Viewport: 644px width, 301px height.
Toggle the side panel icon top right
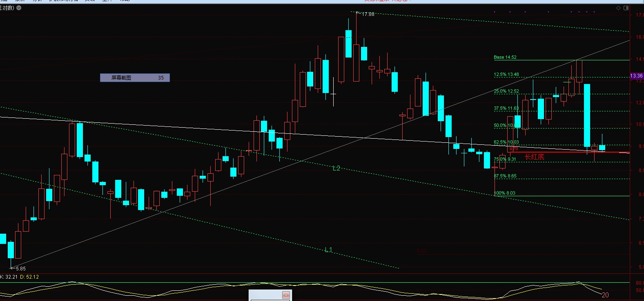(626, 8)
